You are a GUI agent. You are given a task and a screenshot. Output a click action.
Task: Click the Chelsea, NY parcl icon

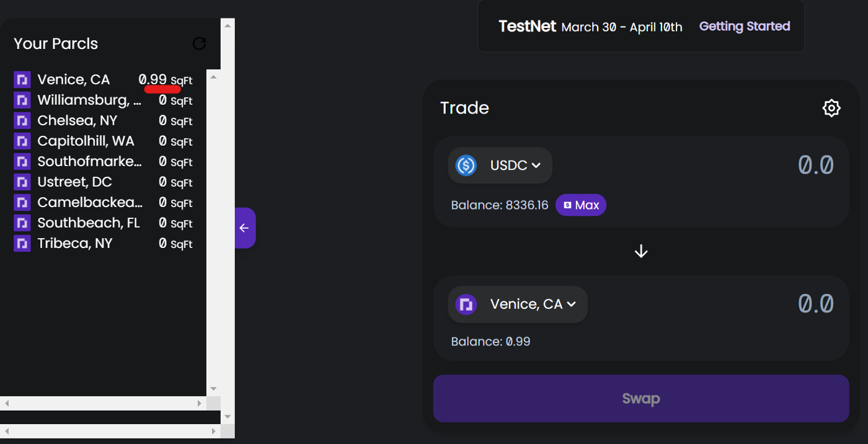point(22,121)
